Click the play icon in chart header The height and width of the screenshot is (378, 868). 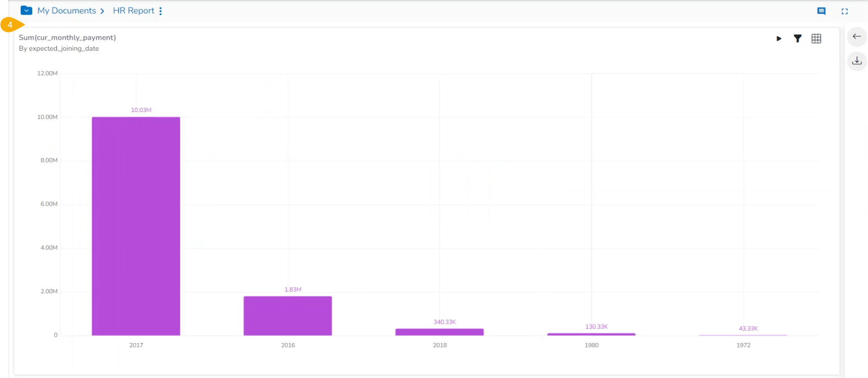[779, 39]
